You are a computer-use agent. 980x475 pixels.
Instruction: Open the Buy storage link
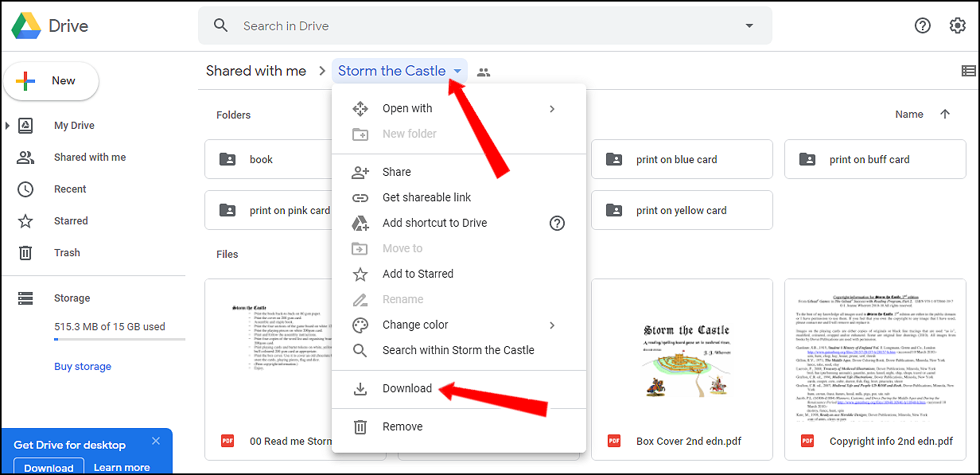[x=83, y=367]
